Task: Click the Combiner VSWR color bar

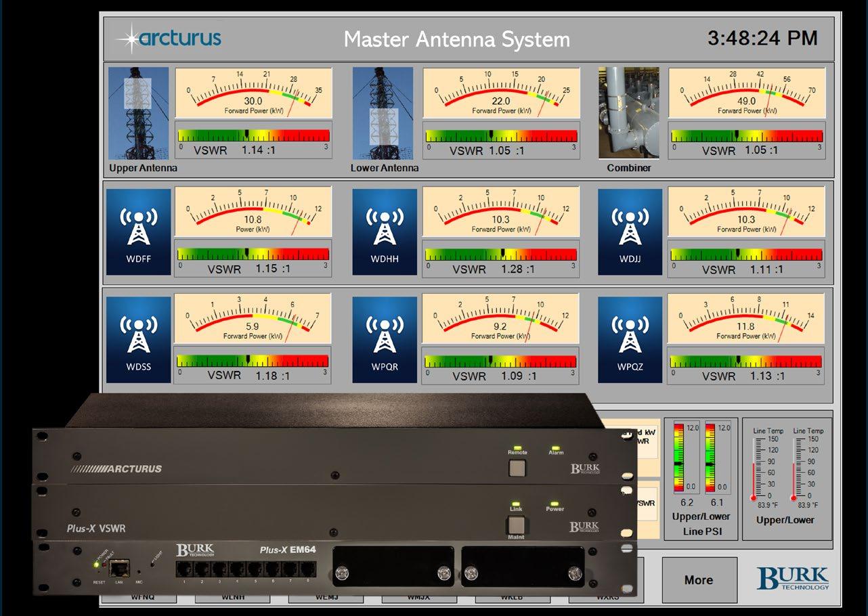Action: [x=747, y=135]
